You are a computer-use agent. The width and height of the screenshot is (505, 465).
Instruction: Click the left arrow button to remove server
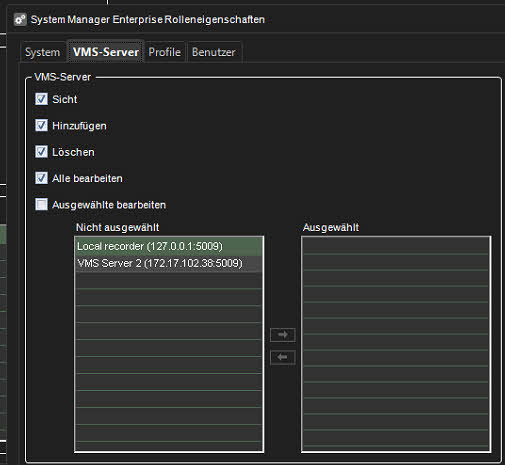pyautogui.click(x=283, y=357)
